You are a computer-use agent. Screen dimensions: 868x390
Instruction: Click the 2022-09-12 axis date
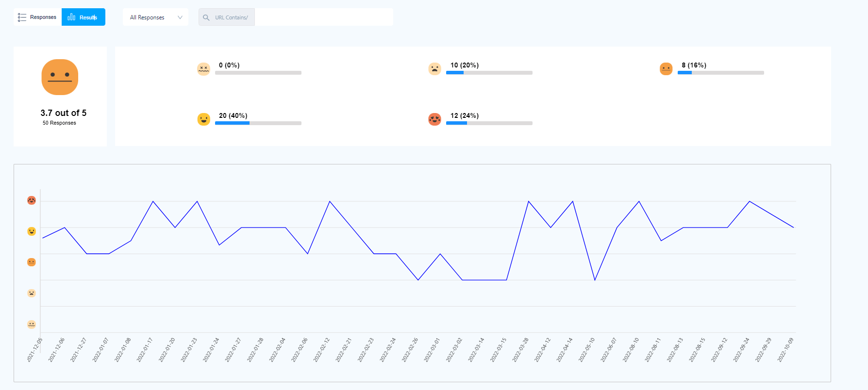click(x=719, y=350)
